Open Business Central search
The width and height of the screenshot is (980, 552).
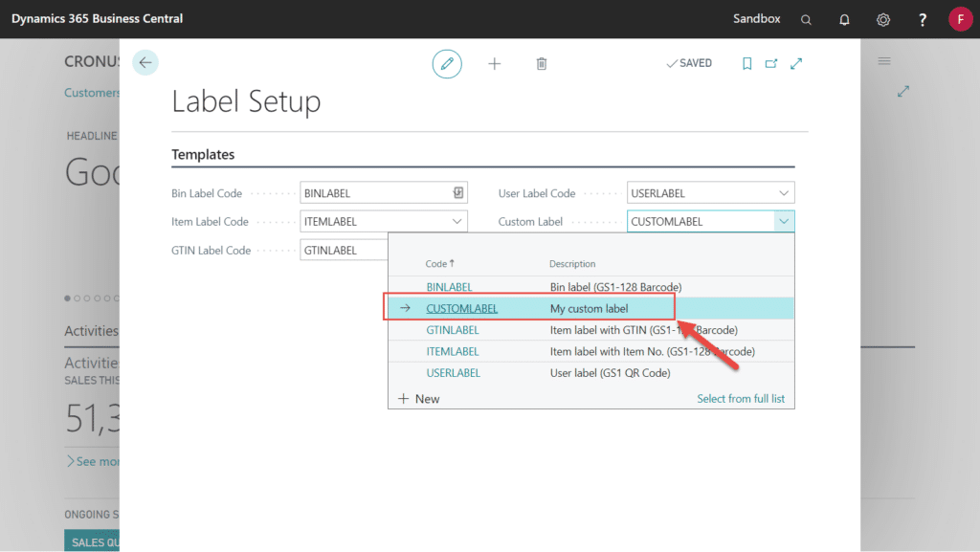806,18
